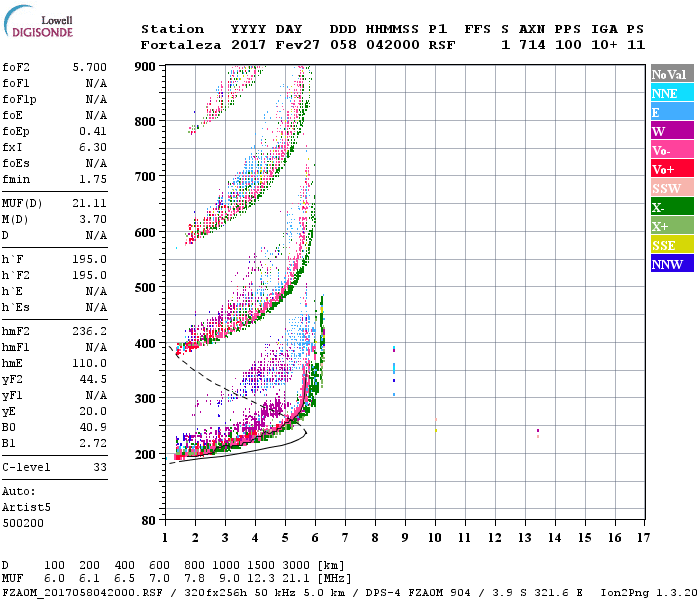Viewport: 700px width, 600px height.
Task: Click the yE value 20.0
Action: pos(93,412)
